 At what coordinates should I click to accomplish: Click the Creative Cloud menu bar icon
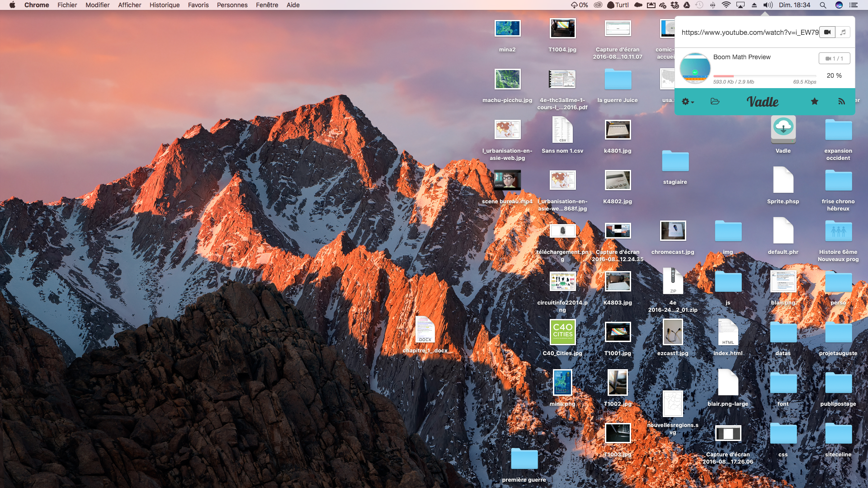[598, 5]
